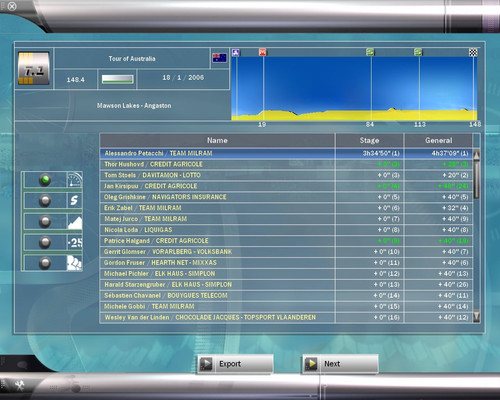This screenshot has width=500, height=400.
Task: Click the red marker at km 19
Action: coord(263,52)
